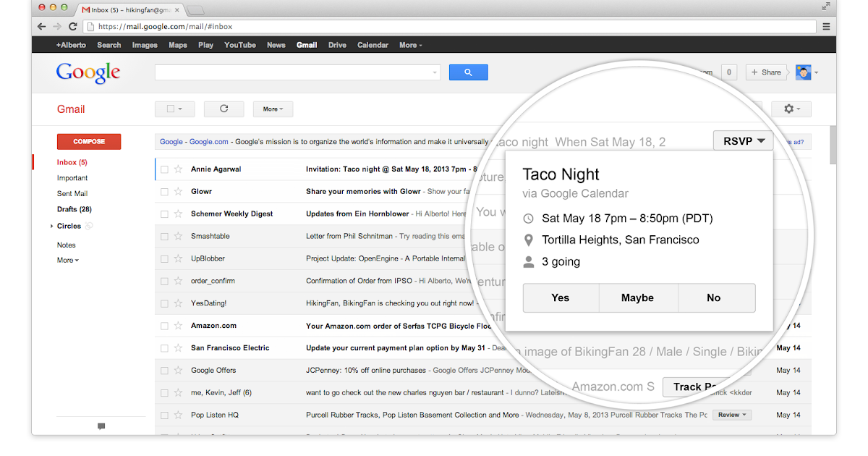Open YouTube from the Google bar
Viewport: 868px width, 456px height.
click(240, 45)
